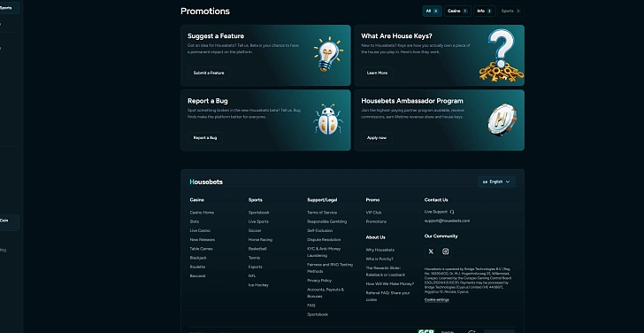Click the headset icon beside Live Support
This screenshot has height=333, width=644.
pyautogui.click(x=452, y=212)
